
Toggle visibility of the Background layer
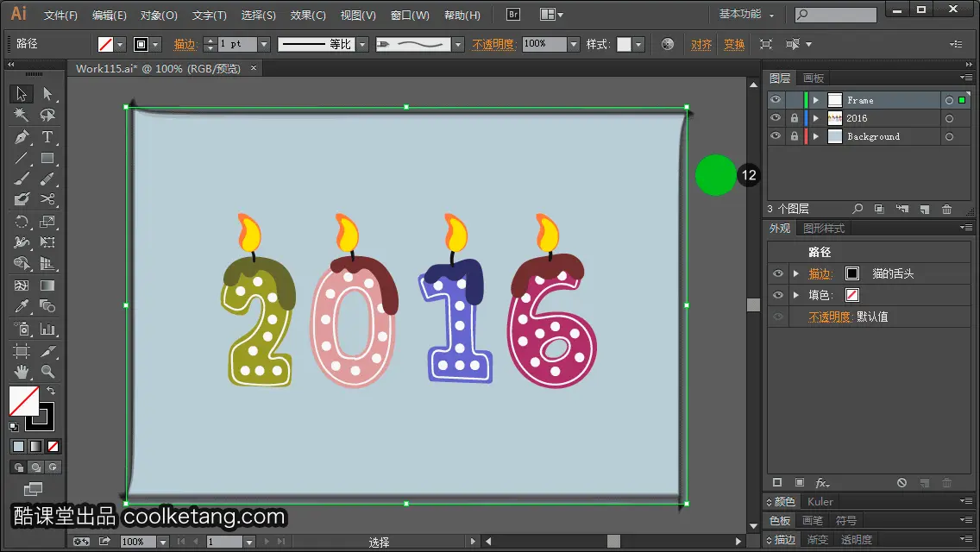click(776, 136)
